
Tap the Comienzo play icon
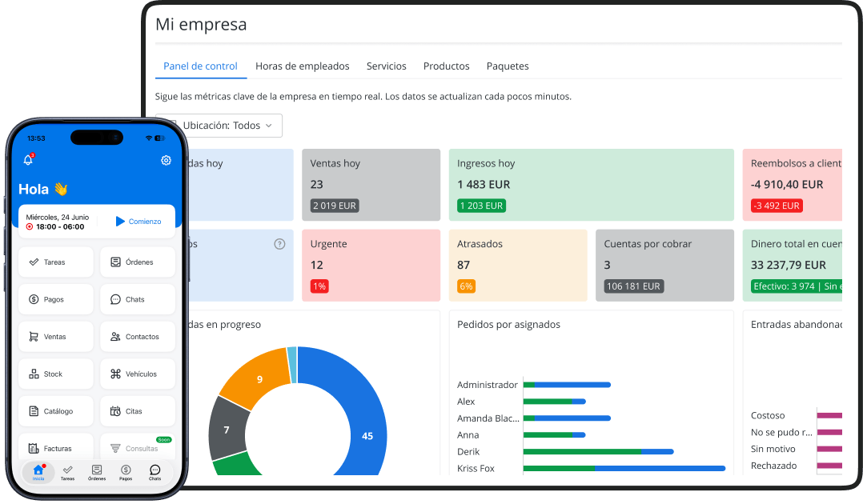(x=120, y=221)
